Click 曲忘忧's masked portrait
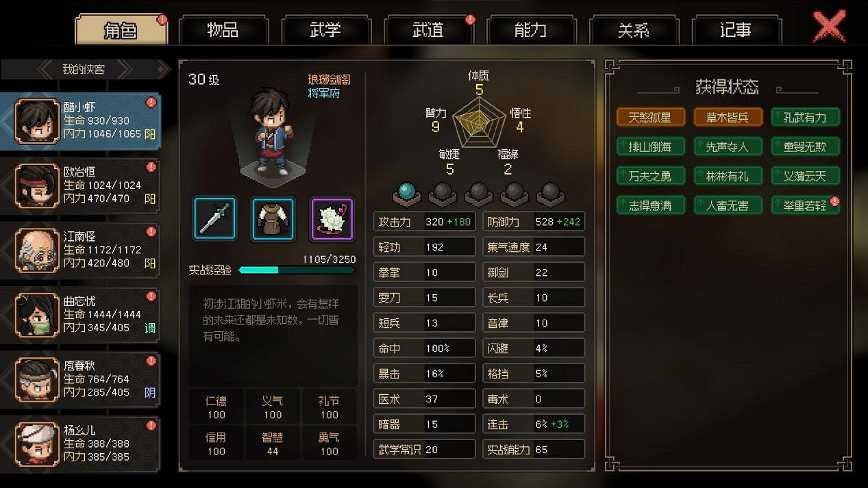This screenshot has width=868, height=488. click(x=38, y=314)
